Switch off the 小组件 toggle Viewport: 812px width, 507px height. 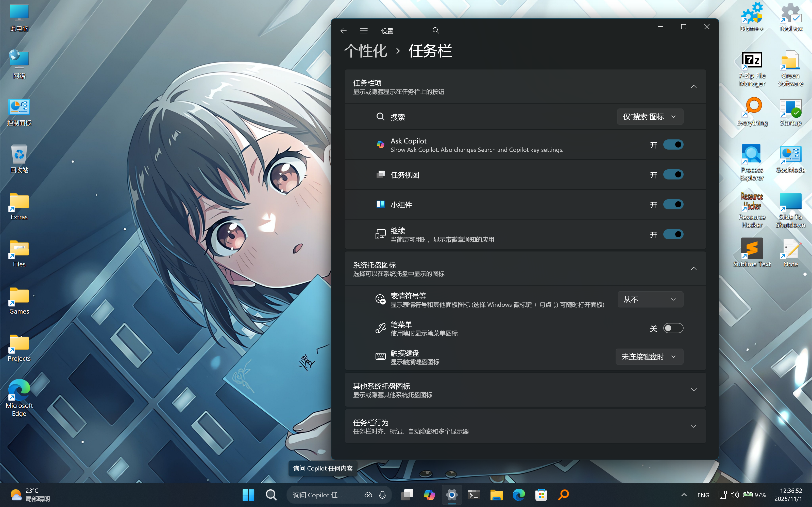tap(673, 205)
